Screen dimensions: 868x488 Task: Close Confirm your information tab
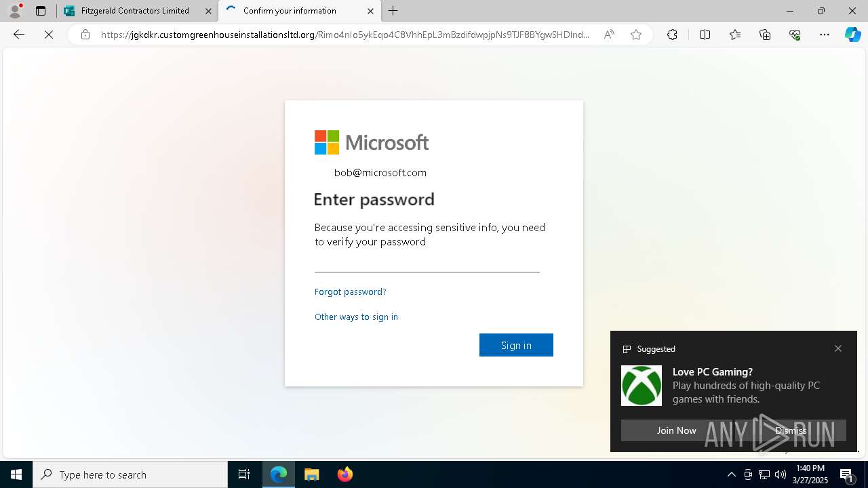click(370, 11)
